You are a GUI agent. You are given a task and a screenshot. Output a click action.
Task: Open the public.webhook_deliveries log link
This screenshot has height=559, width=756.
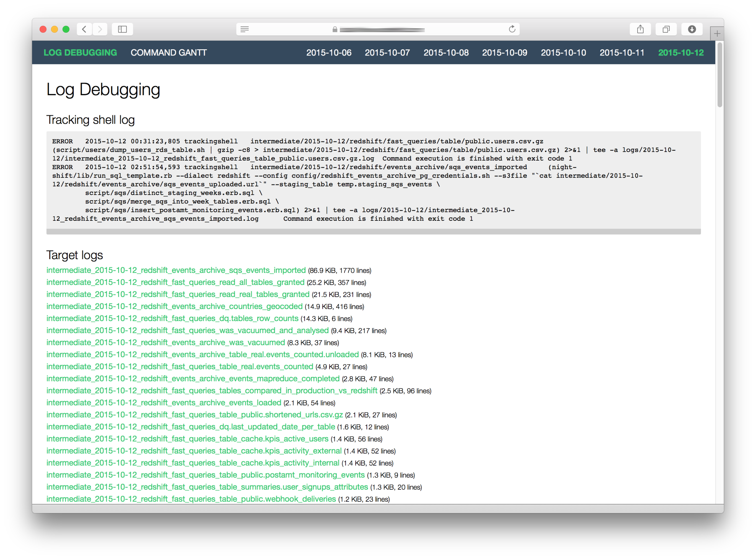(191, 499)
